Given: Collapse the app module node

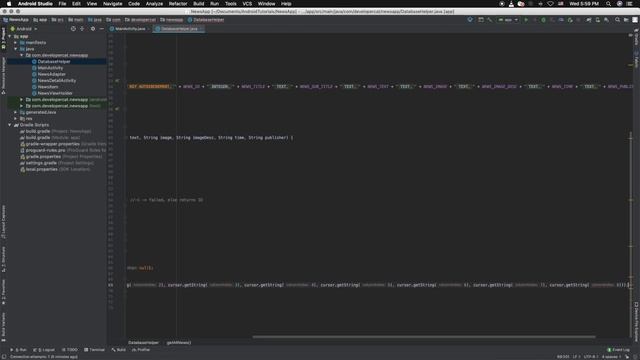Looking at the screenshot, I should (x=10, y=36).
